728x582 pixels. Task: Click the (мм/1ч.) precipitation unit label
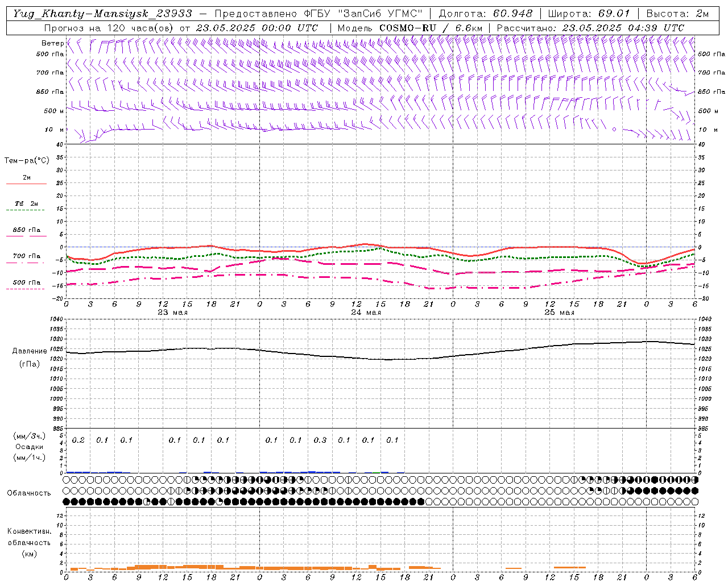tap(29, 458)
